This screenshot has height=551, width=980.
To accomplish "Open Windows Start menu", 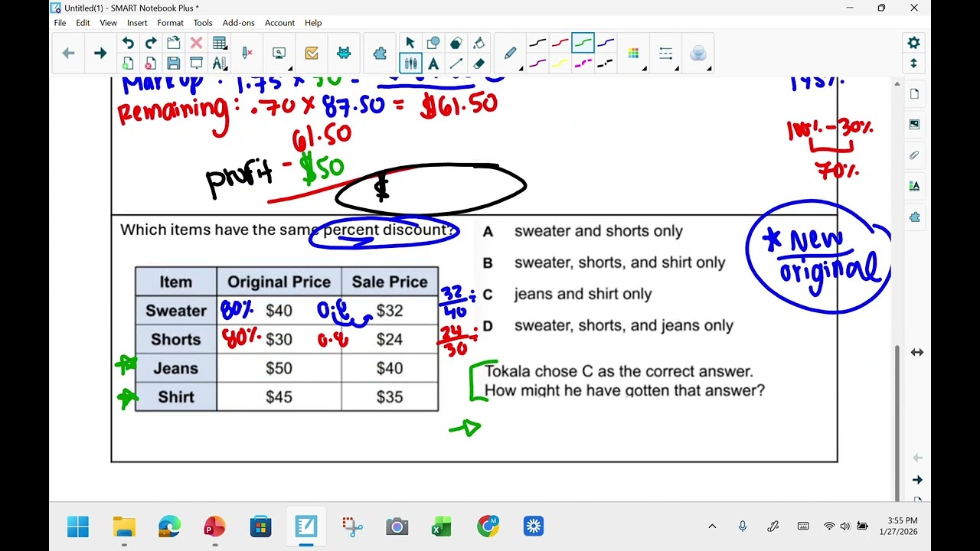I will (77, 527).
